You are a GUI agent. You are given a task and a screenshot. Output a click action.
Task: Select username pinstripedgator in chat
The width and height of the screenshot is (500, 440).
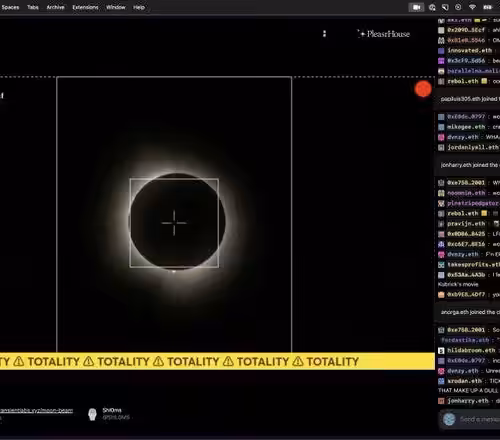(x=473, y=203)
